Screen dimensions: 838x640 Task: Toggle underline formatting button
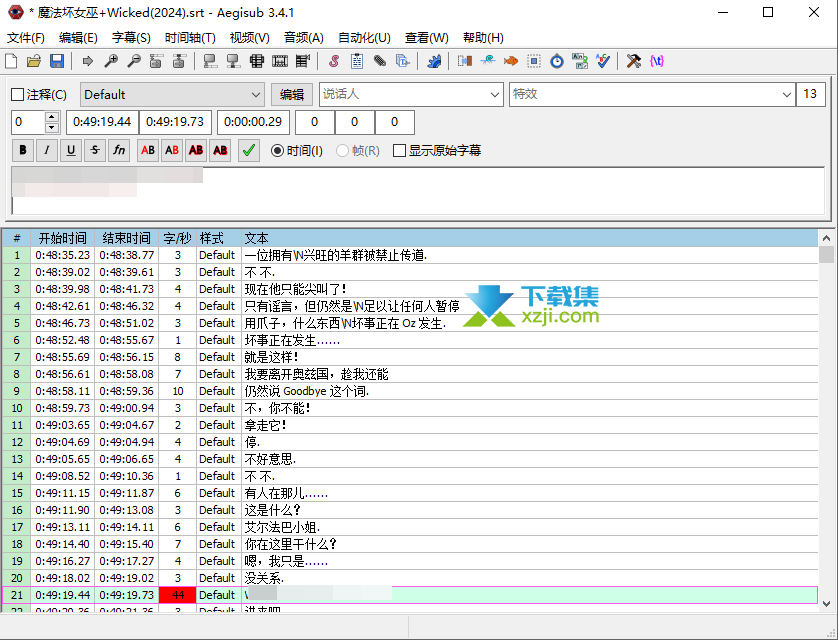pyautogui.click(x=71, y=151)
